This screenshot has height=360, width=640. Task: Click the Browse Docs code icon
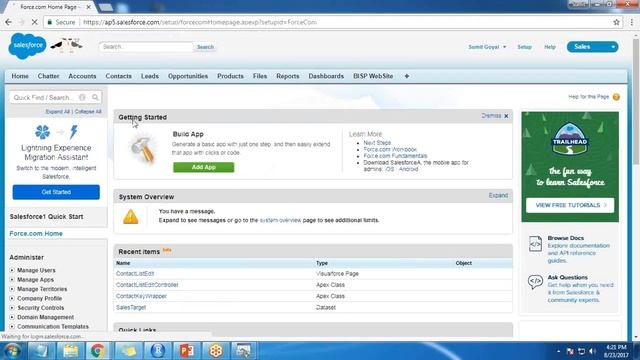(535, 244)
